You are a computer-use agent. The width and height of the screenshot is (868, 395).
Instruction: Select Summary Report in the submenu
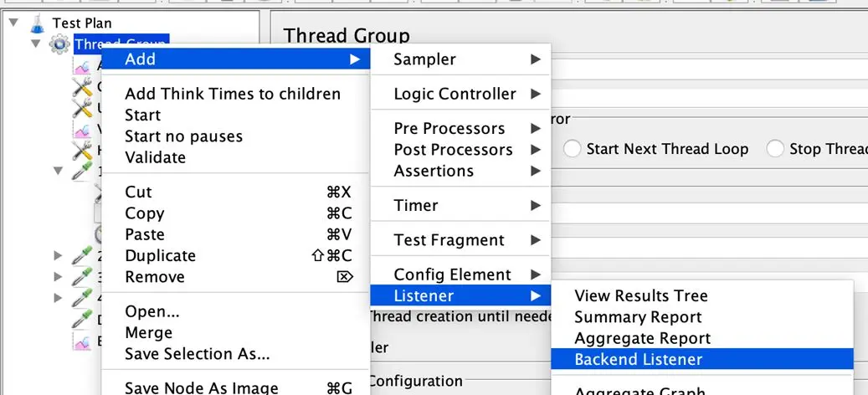638,317
